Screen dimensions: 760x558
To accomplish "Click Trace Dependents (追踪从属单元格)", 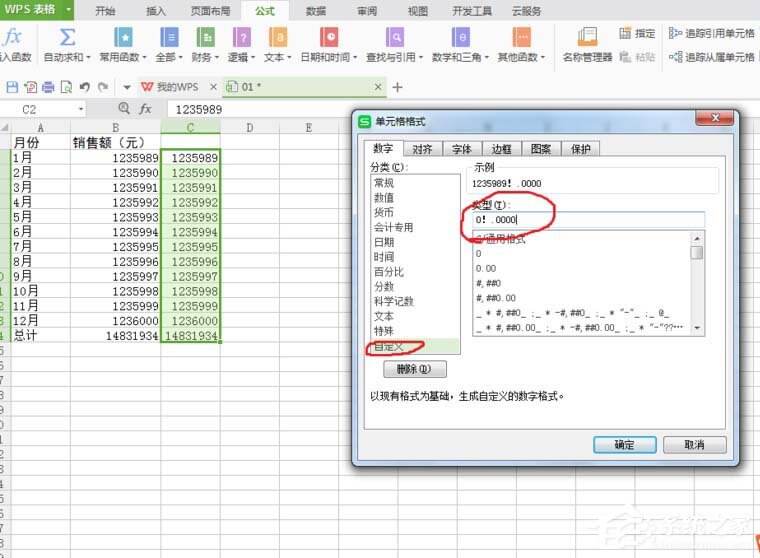I will tap(712, 57).
